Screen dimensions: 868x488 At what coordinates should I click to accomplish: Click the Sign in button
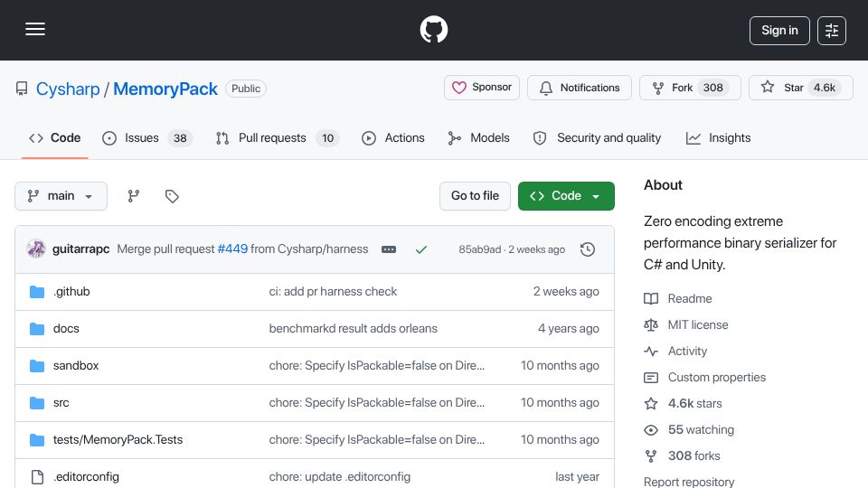[x=779, y=31]
